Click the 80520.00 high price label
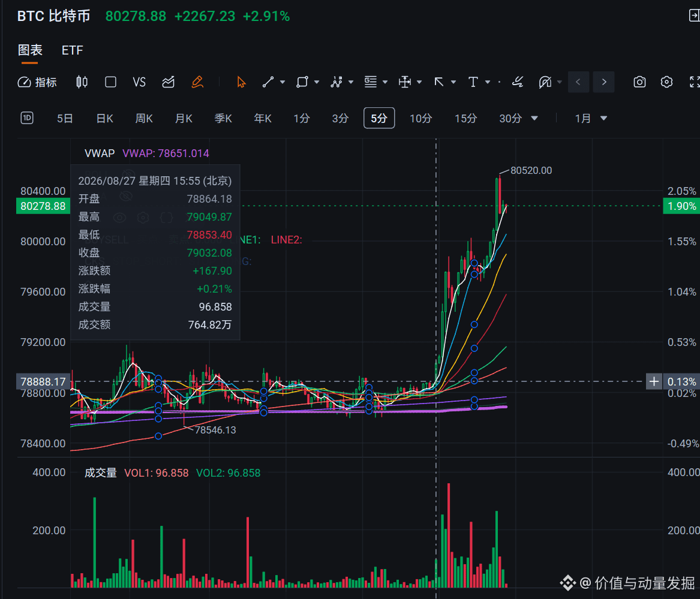 [x=531, y=170]
